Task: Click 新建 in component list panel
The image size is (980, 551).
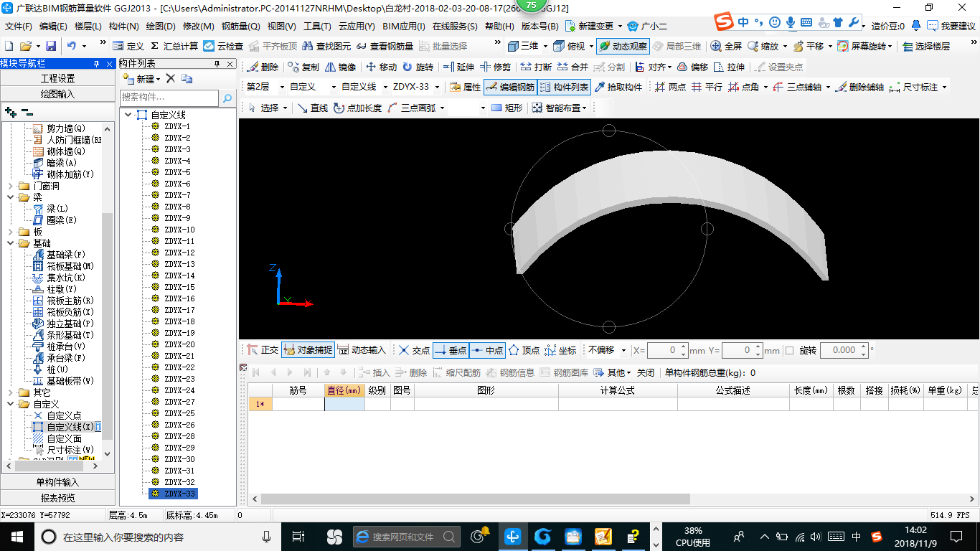Action: click(x=141, y=78)
